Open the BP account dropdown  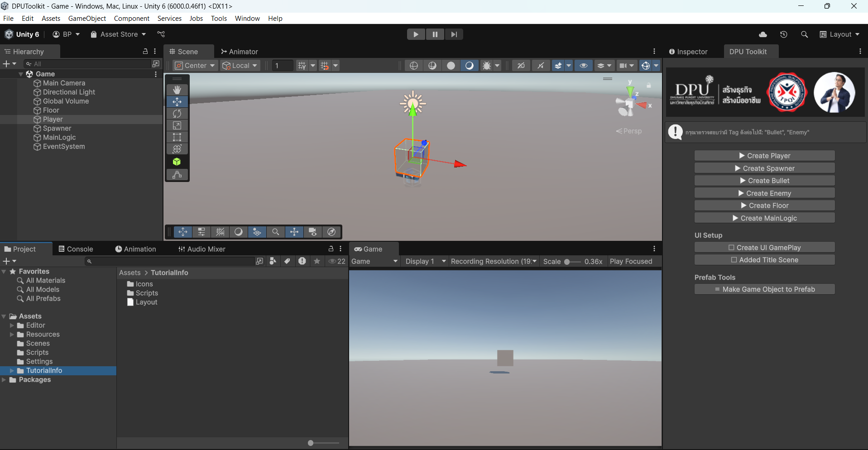click(66, 34)
